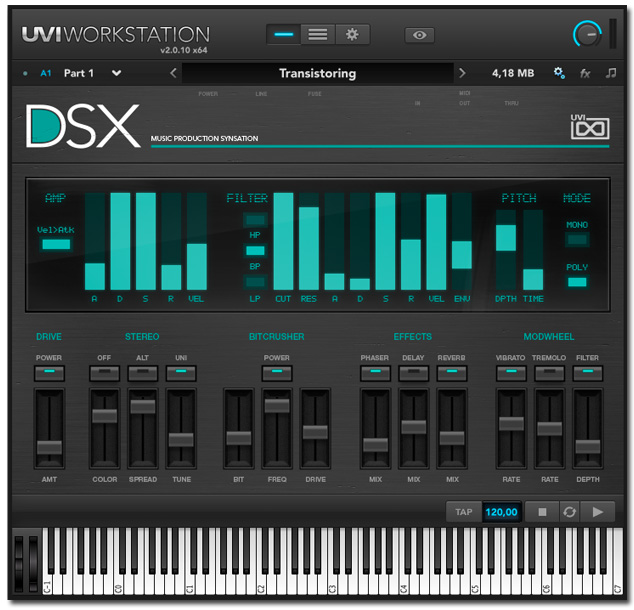Click the stereo COLOR fader

pos(104,416)
